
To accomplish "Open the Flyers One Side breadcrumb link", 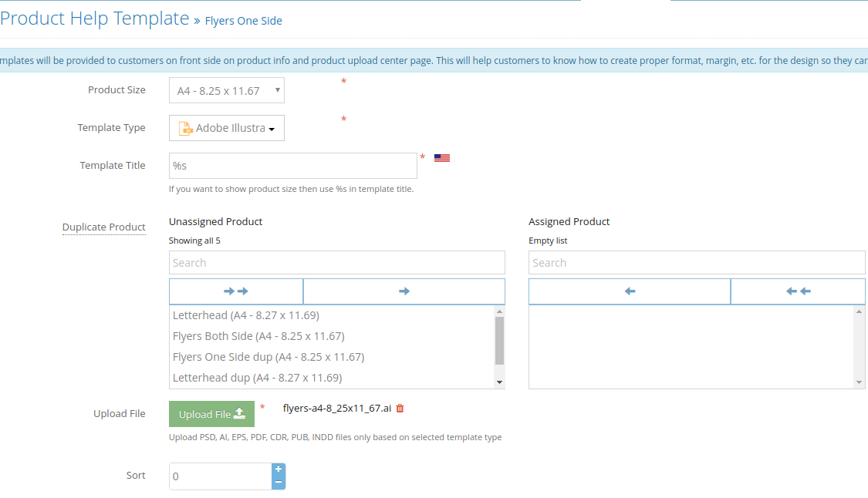I will [243, 21].
